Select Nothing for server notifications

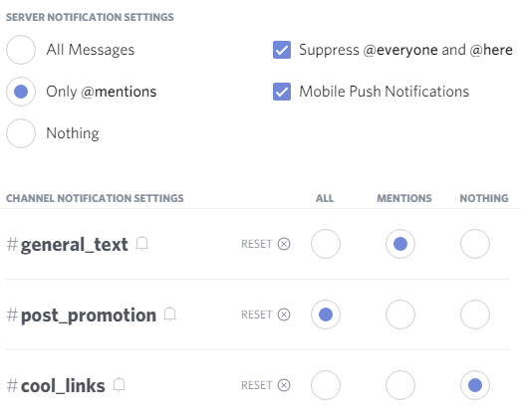pyautogui.click(x=21, y=133)
